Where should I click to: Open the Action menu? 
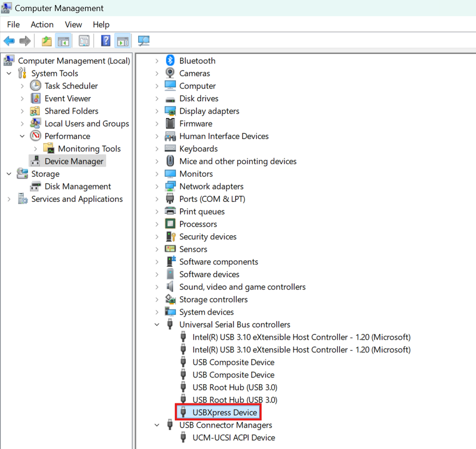point(42,24)
